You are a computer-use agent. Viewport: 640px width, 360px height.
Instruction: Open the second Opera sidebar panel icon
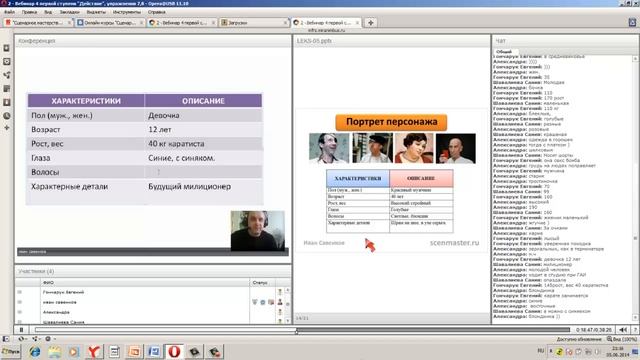7,62
